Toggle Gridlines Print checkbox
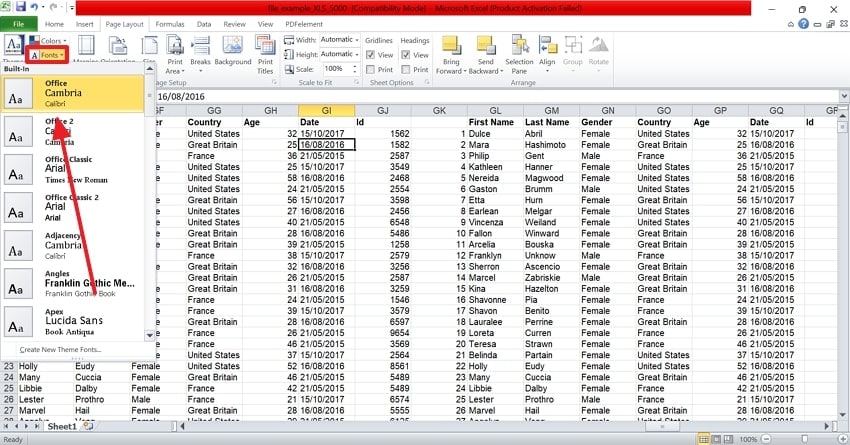This screenshot has width=850, height=445. pos(370,69)
